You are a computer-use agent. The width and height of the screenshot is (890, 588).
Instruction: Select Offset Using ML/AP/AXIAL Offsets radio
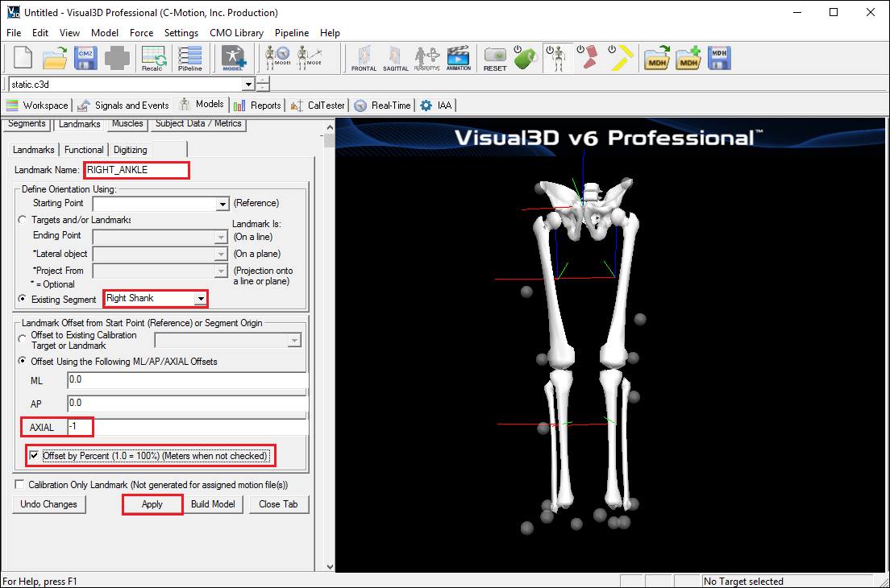22,361
